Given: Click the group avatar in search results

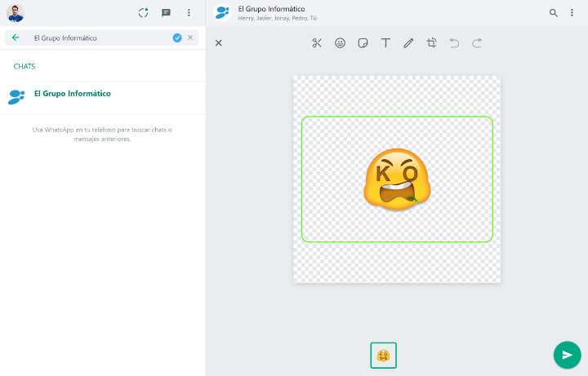Looking at the screenshot, I should [16, 97].
